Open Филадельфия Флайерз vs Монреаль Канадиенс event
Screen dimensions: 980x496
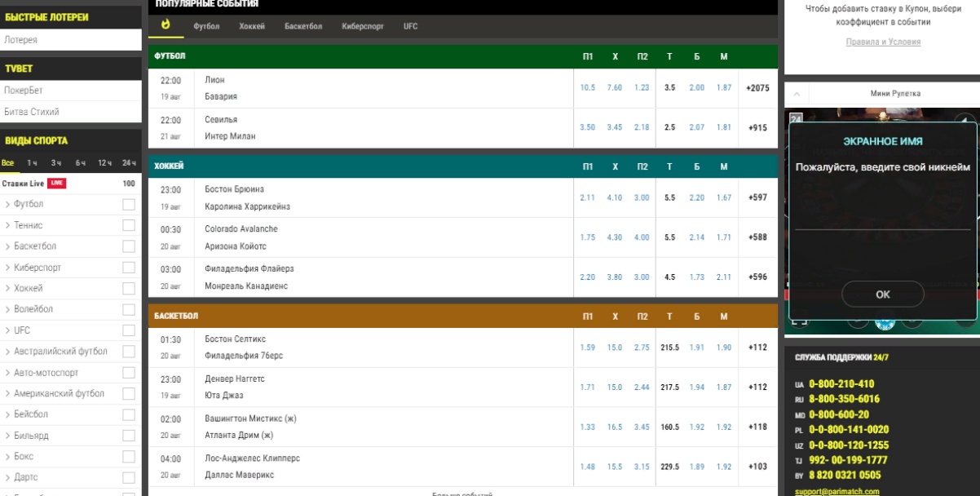click(249, 277)
